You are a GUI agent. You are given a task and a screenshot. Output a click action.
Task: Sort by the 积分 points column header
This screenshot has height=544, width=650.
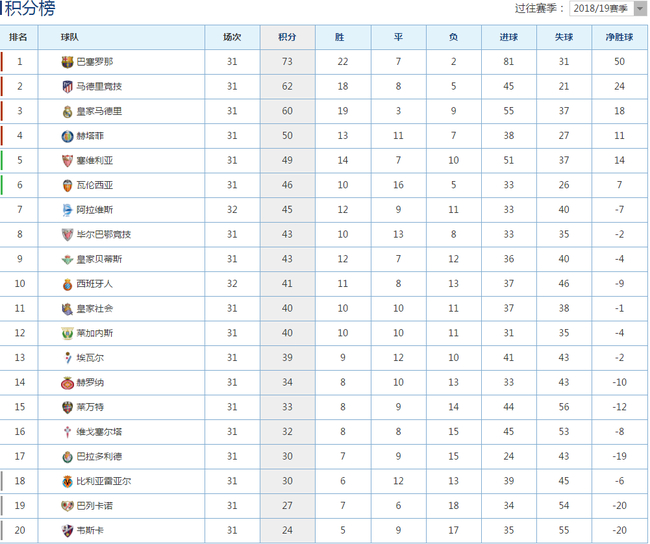pos(287,37)
